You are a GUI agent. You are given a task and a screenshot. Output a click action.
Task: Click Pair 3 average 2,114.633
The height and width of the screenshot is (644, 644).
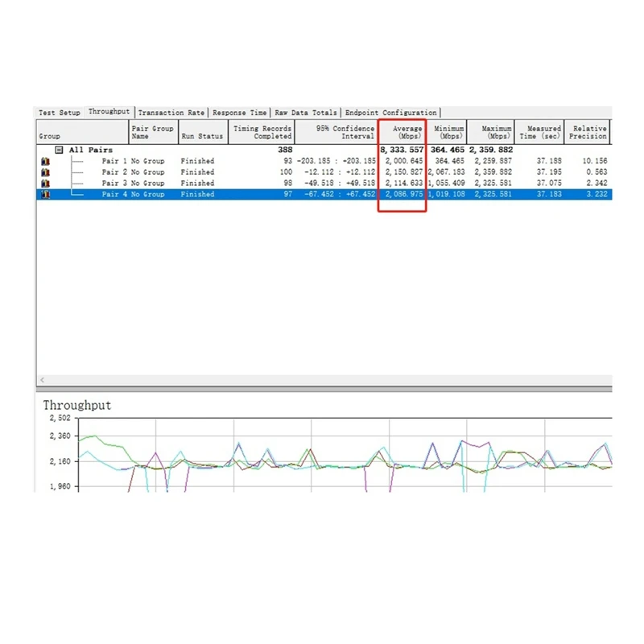(404, 184)
